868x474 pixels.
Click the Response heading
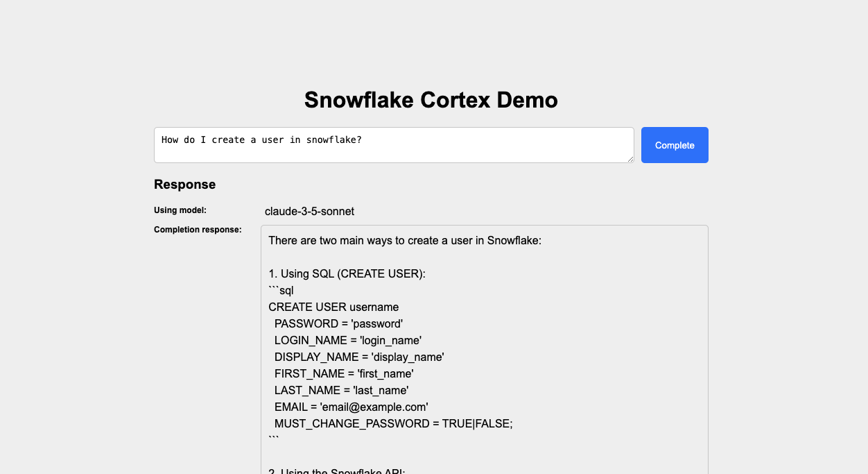[184, 184]
